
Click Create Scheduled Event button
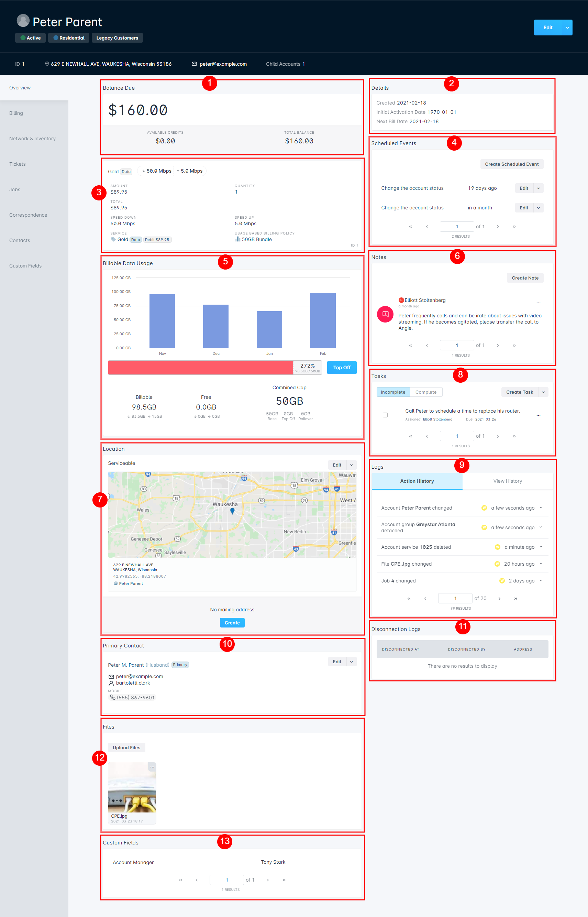[x=512, y=164]
